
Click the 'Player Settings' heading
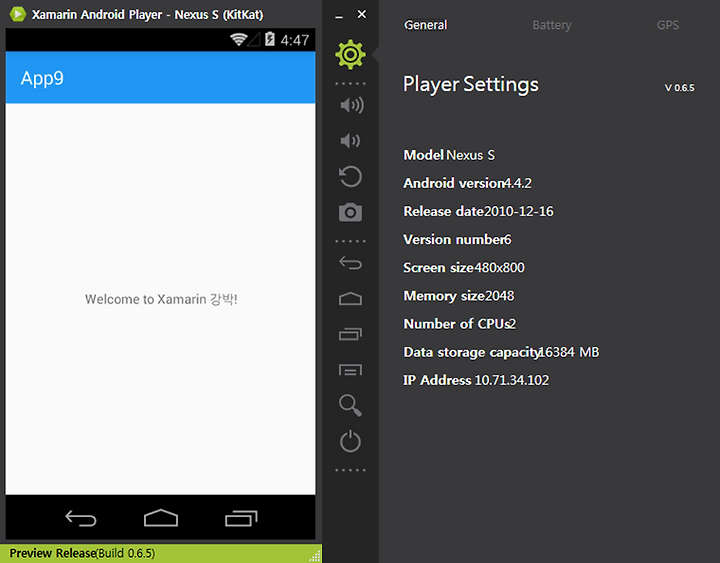471,84
